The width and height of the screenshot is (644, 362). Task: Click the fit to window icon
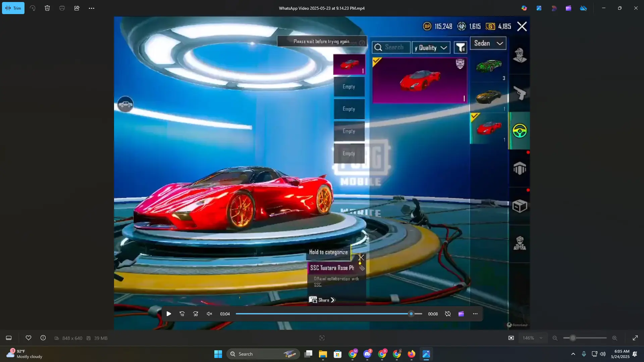click(511, 338)
